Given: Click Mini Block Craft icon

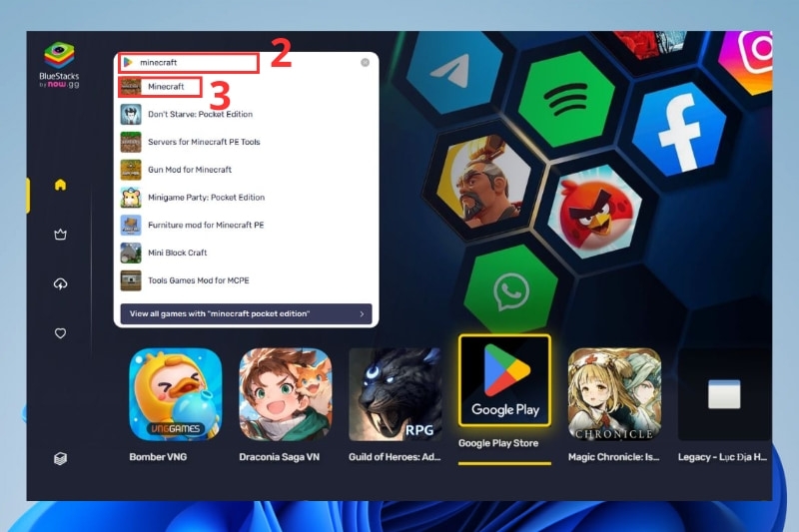Looking at the screenshot, I should click(x=131, y=253).
